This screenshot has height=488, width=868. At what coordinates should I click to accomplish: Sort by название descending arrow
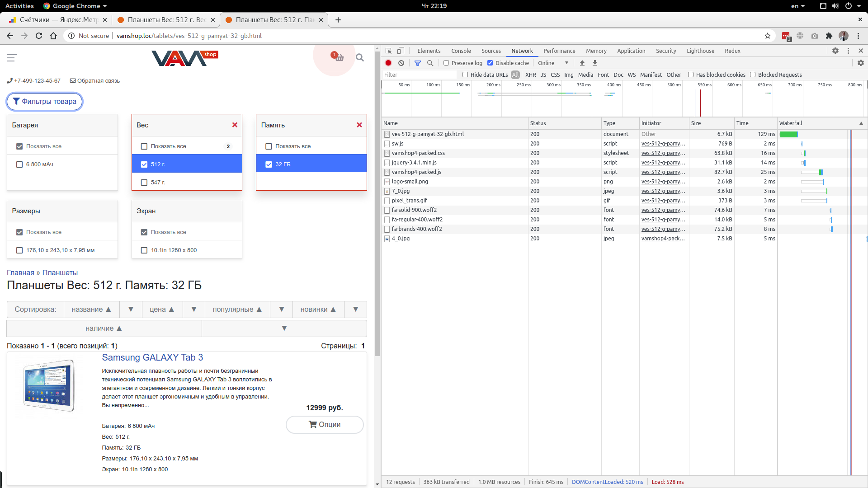(x=131, y=310)
